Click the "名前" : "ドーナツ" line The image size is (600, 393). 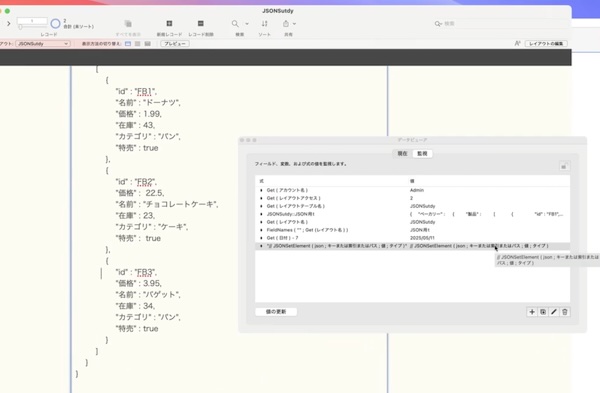click(148, 103)
